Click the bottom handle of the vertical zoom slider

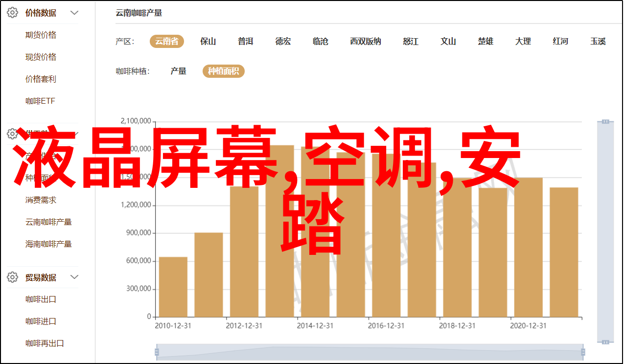605,341
